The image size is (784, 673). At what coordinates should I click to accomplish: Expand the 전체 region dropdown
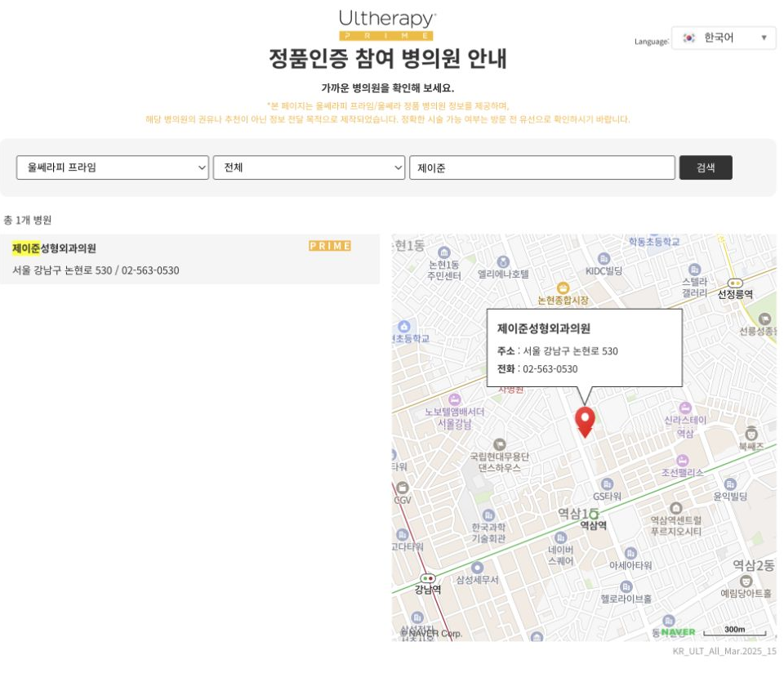pos(309,167)
